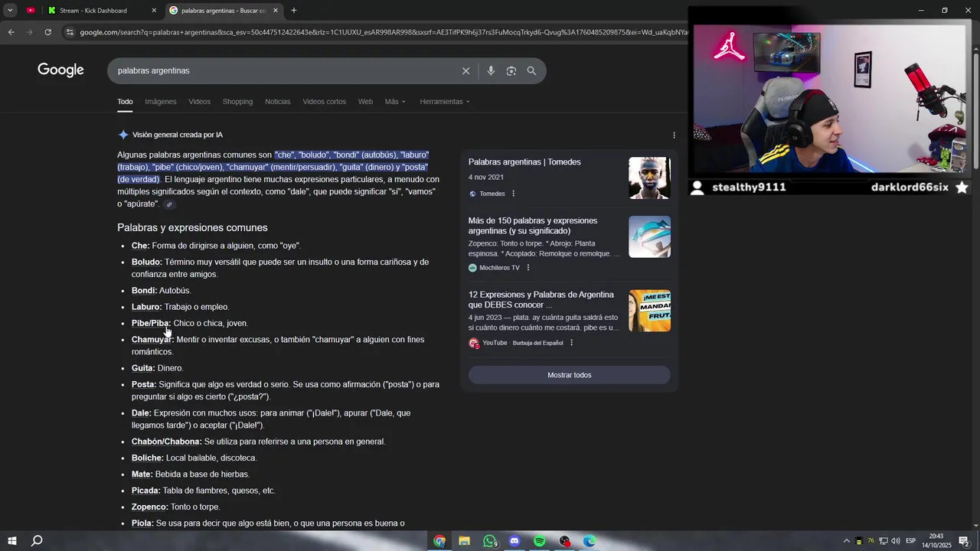980x551 pixels.
Task: Open the Windows Start menu
Action: [12, 541]
